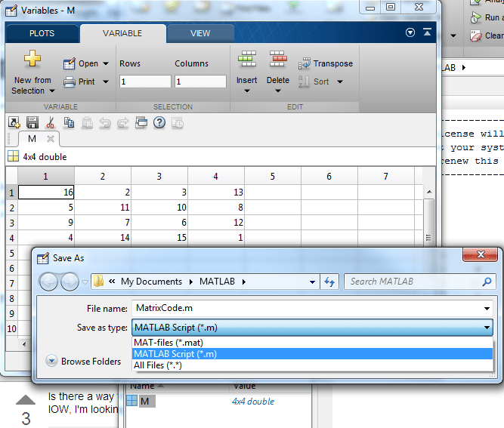
Task: Click the Rows input field
Action: tap(145, 82)
